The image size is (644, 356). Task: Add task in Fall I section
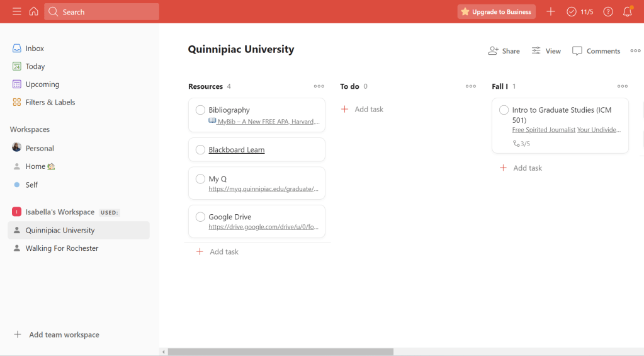[521, 168]
